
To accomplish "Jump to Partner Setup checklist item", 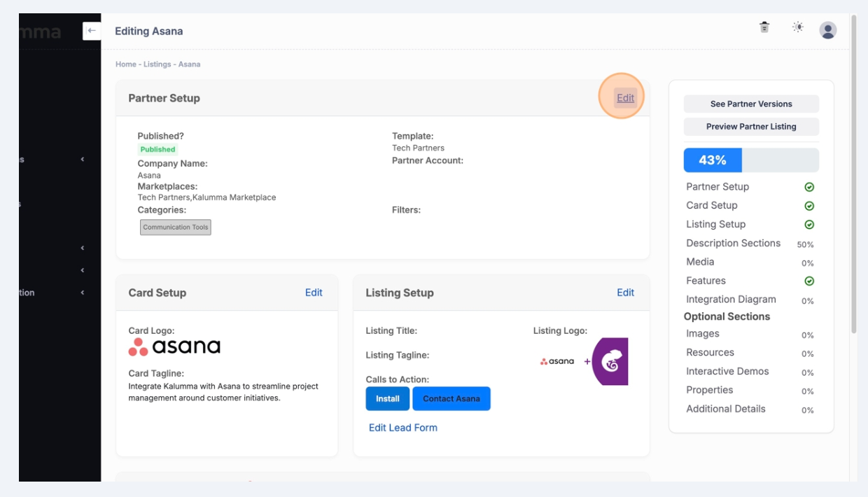I will 717,187.
